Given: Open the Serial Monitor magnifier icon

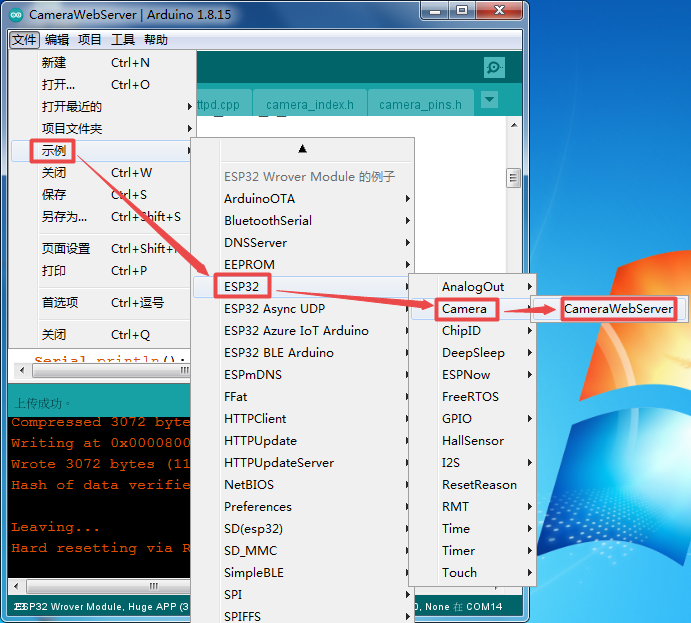Looking at the screenshot, I should 494,67.
